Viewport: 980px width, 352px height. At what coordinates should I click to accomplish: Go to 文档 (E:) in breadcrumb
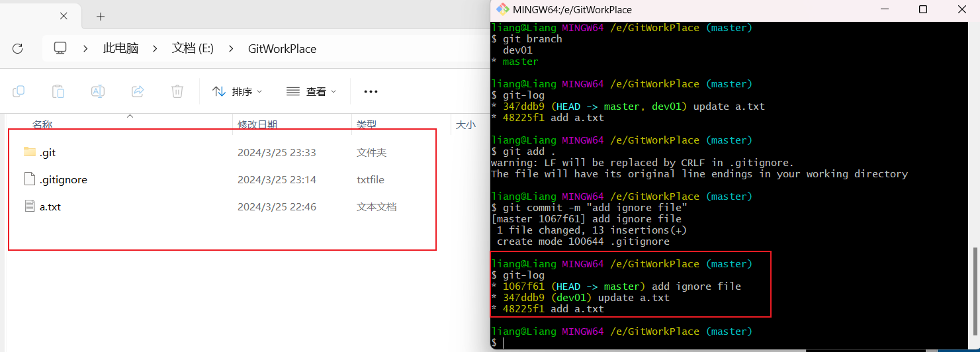pos(193,48)
